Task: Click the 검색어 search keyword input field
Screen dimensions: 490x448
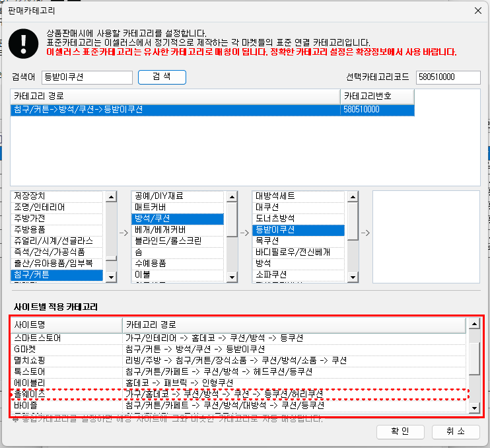Action: pyautogui.click(x=87, y=77)
